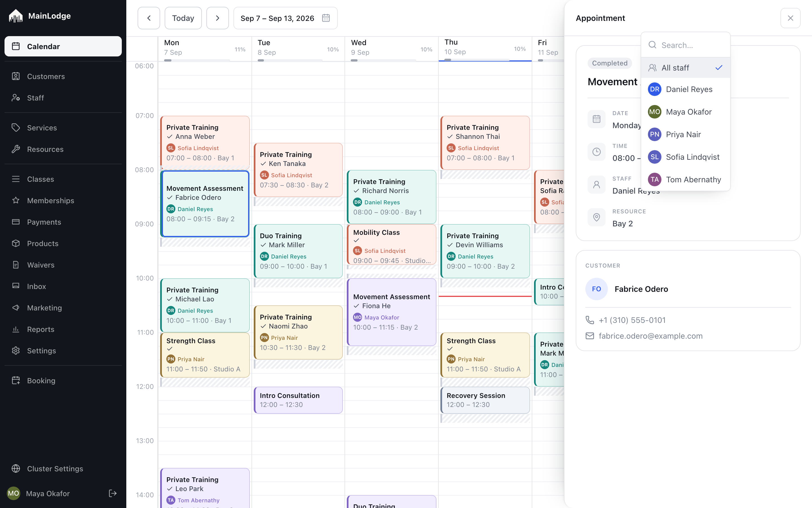The height and width of the screenshot is (508, 812).
Task: Open Thursday Recovery Session block
Action: (485, 400)
